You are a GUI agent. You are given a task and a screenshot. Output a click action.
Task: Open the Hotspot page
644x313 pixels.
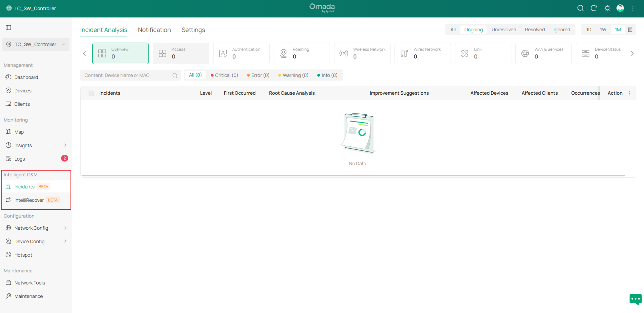[36, 255]
